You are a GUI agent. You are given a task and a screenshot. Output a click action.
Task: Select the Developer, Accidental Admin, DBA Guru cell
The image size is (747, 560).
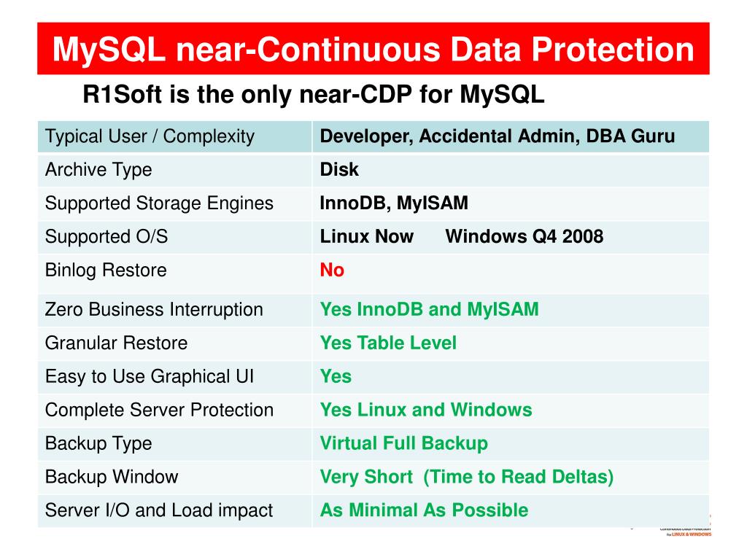pos(498,136)
